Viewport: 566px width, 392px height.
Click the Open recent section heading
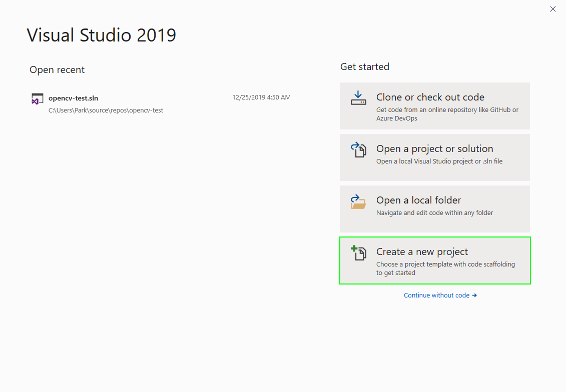tap(57, 69)
